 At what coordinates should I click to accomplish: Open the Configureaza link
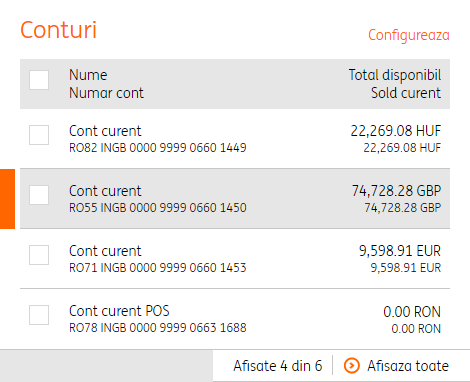click(x=409, y=35)
